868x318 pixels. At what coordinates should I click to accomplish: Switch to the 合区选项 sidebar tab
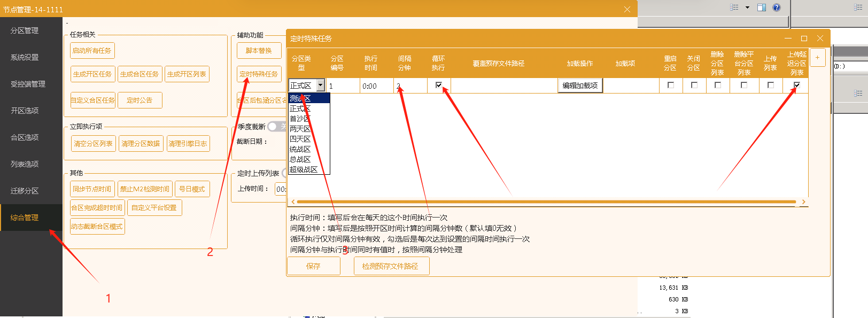(x=31, y=137)
